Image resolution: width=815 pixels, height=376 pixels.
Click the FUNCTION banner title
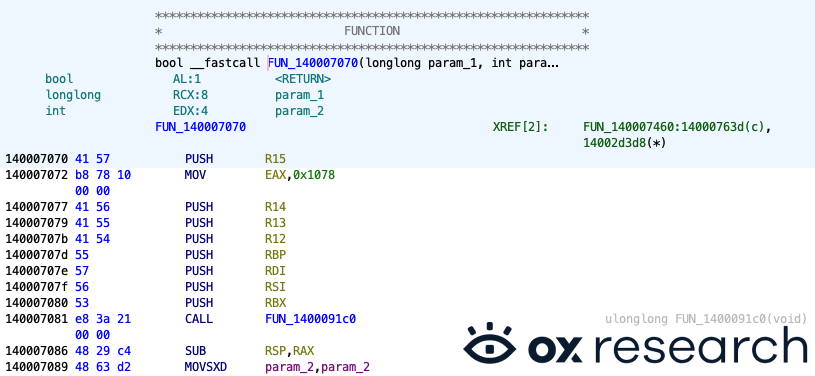point(372,31)
